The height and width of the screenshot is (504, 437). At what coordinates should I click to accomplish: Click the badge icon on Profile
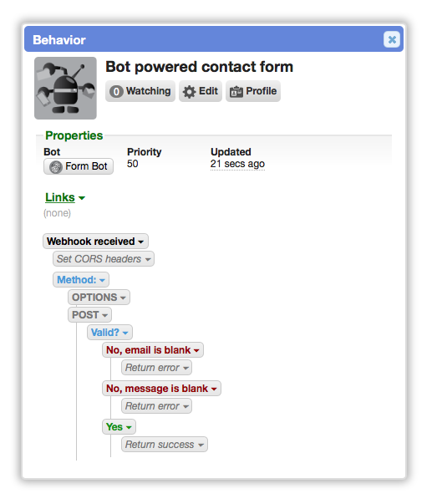click(x=236, y=92)
